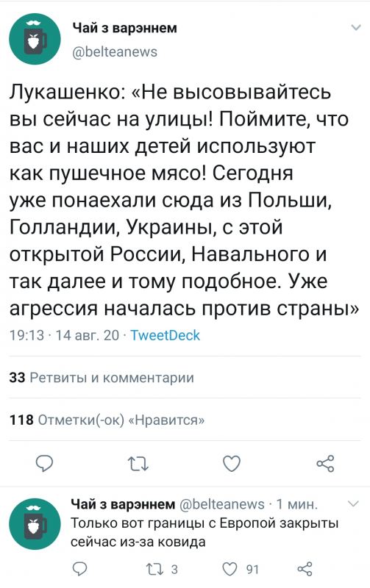Expand the options chevron on the follow-up tweet

354,503
